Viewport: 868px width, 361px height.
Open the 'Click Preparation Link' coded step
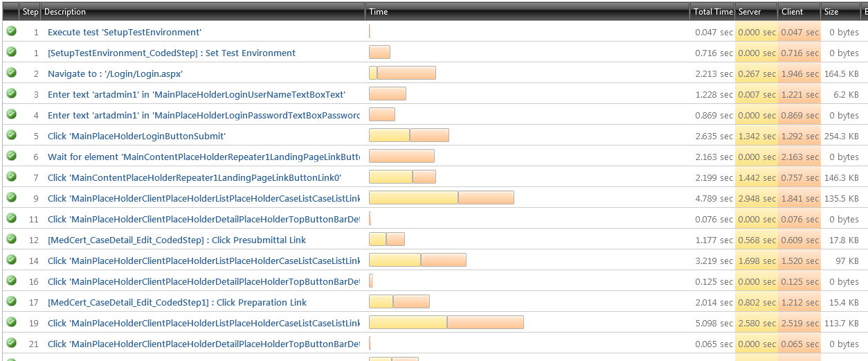coord(177,303)
